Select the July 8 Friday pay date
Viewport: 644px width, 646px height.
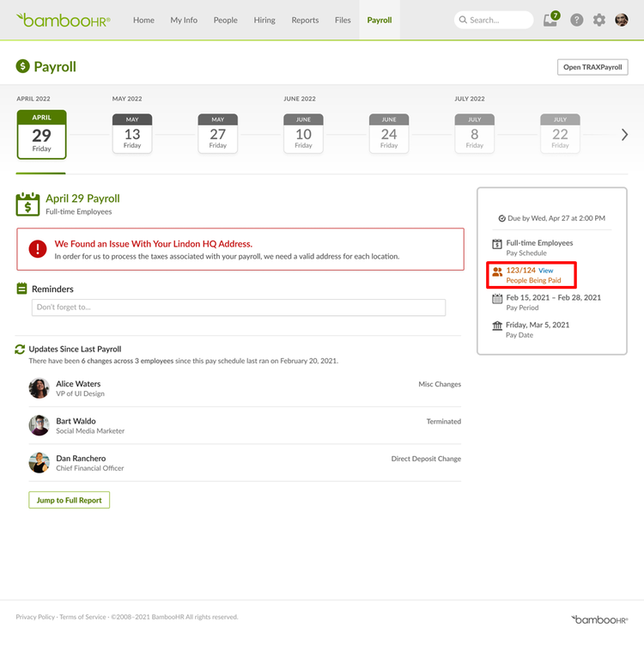tap(475, 134)
